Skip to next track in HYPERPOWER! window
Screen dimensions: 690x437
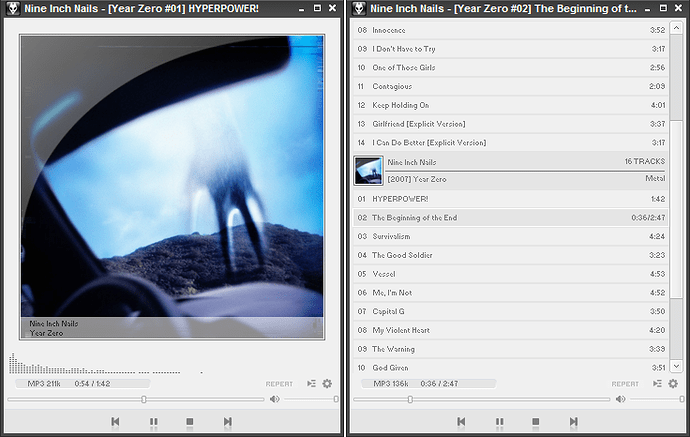pos(228,422)
